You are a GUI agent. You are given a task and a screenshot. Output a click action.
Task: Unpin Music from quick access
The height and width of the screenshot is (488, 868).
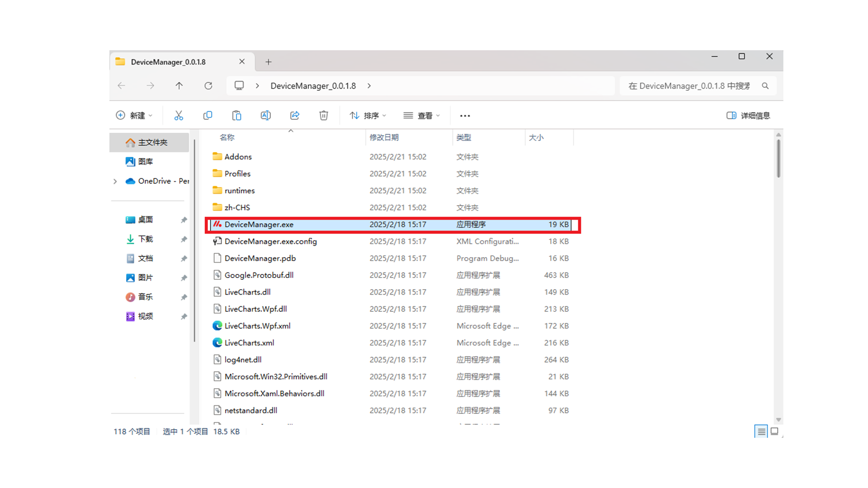(184, 297)
